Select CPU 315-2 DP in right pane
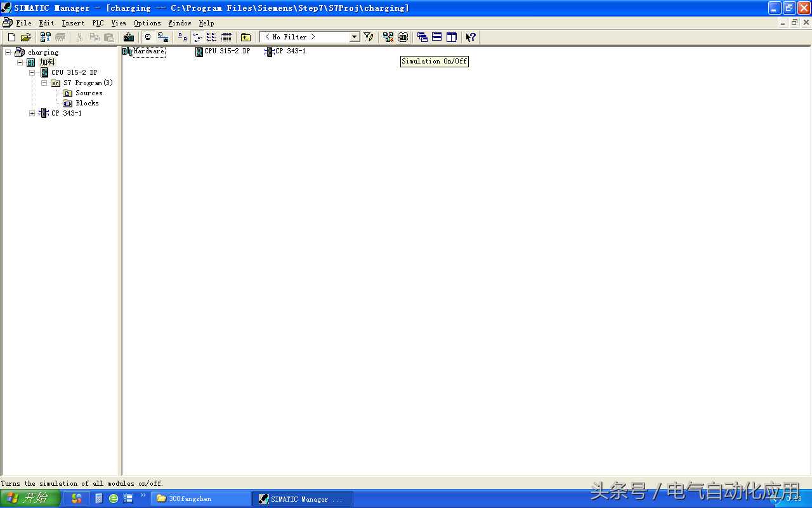Image resolution: width=812 pixels, height=508 pixels. (x=223, y=51)
